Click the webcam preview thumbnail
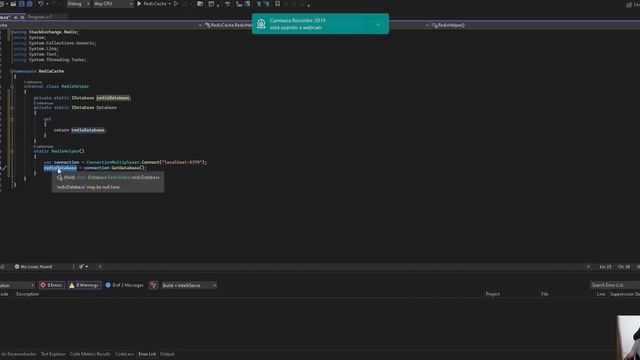This screenshot has width=640, height=360. (x=629, y=337)
